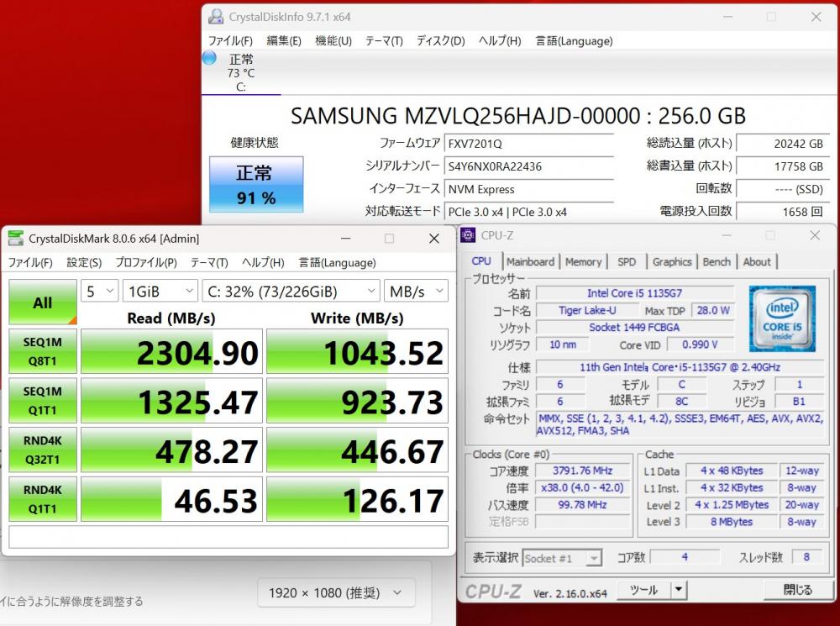
Task: Open the test size dropdown showing 1GiB
Action: tap(160, 291)
